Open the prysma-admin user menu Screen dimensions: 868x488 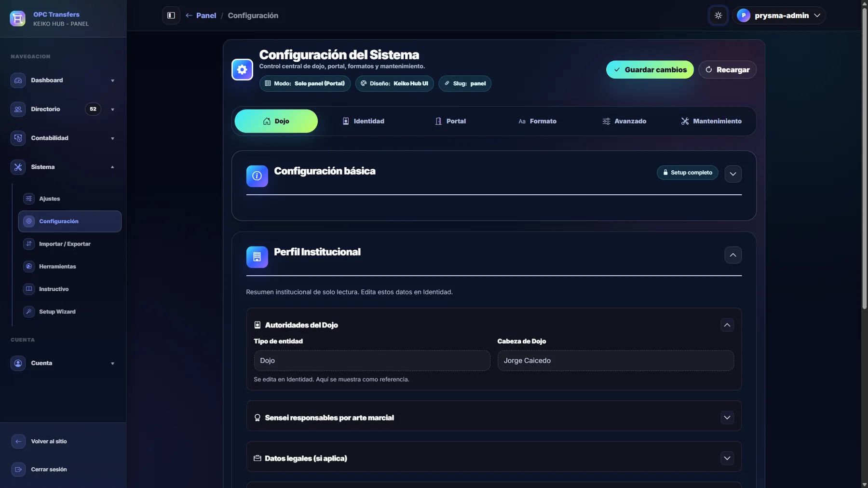tap(779, 15)
